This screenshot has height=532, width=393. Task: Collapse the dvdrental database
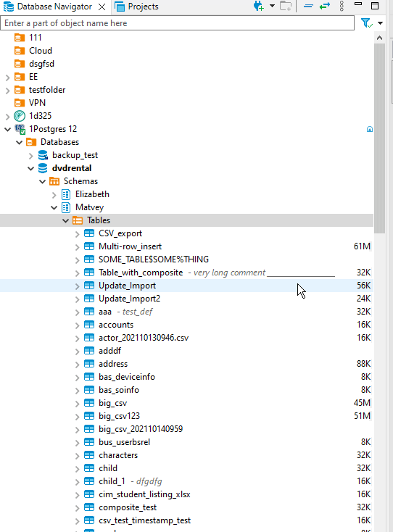click(31, 168)
